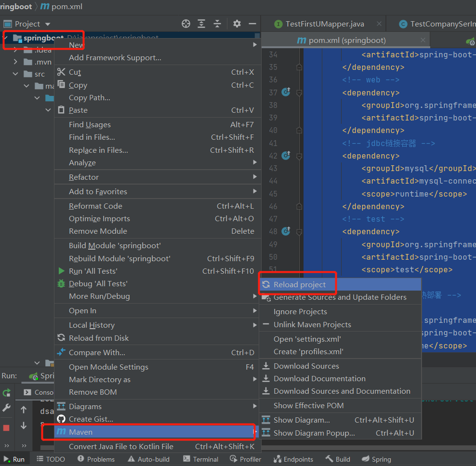Click green Run 'All Tests' play icon
The height and width of the screenshot is (466, 476).
pyautogui.click(x=61, y=271)
